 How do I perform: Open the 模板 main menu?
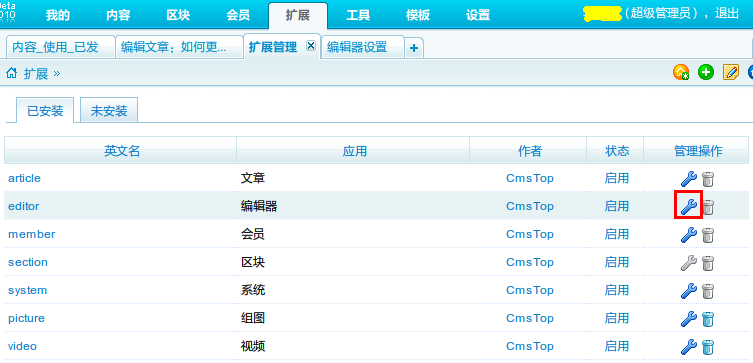click(418, 15)
